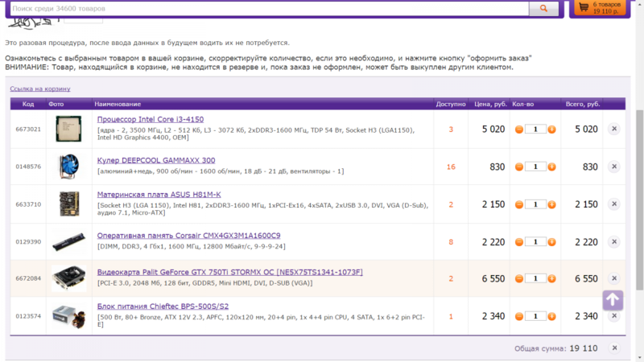Screen dimensions: 644x362
Task: Click the orange search magnifier button
Action: [x=543, y=8]
